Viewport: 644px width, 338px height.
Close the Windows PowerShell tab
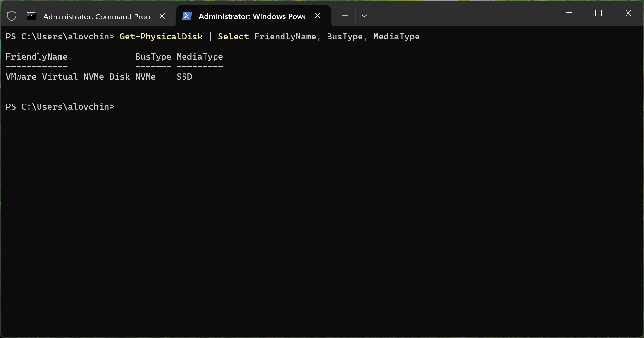(318, 16)
